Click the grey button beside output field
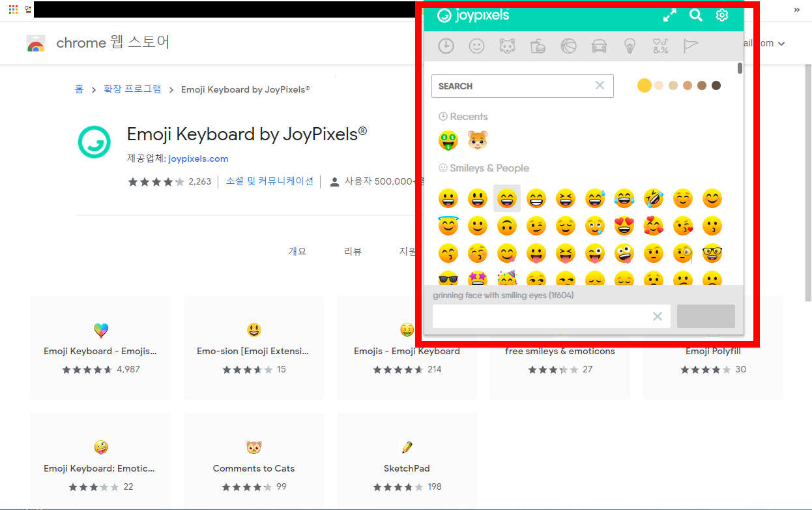 tap(706, 316)
